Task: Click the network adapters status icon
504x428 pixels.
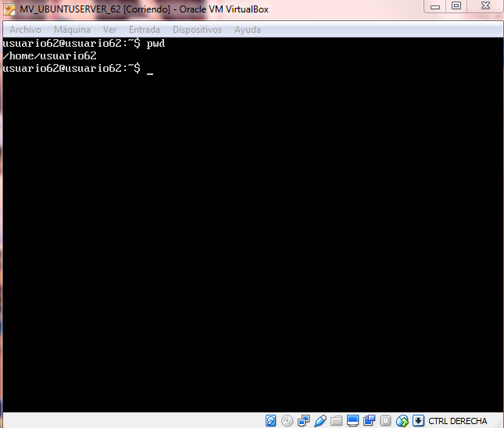Action: [x=303, y=421]
